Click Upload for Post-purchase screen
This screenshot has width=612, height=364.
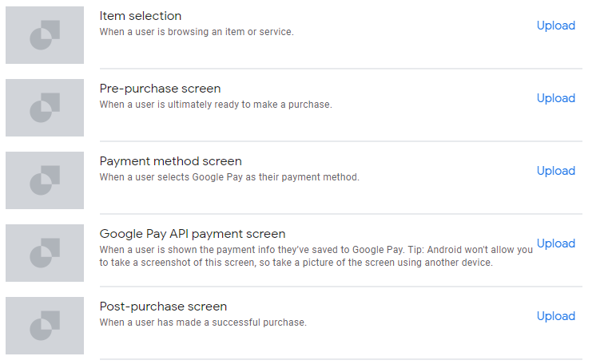(x=556, y=316)
